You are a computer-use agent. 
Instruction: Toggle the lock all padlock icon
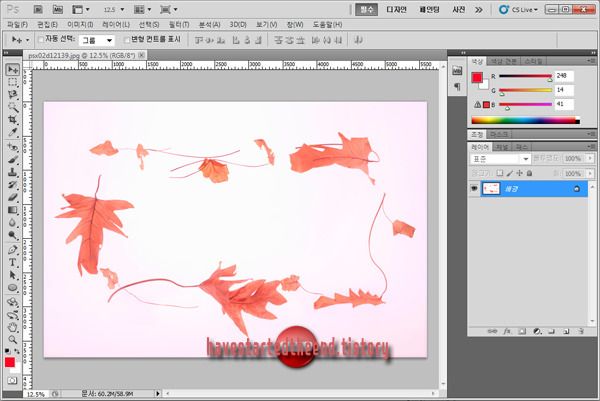coord(530,173)
